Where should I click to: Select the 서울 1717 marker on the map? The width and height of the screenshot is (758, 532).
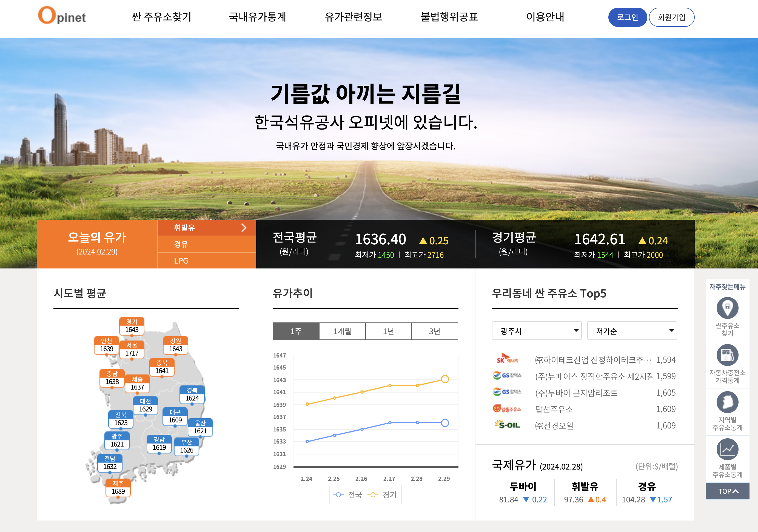(x=132, y=350)
